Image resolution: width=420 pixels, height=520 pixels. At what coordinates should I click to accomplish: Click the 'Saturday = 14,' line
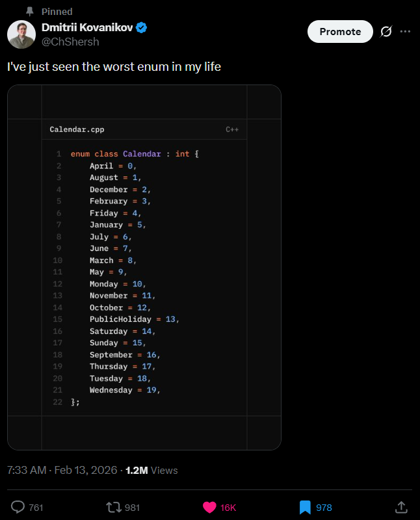(x=122, y=331)
